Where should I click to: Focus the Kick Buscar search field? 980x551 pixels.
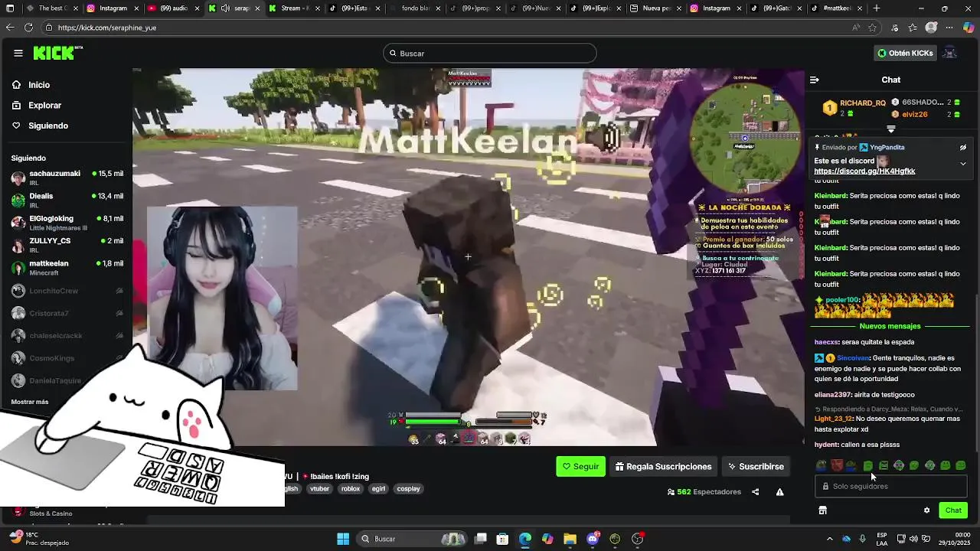[x=490, y=54]
